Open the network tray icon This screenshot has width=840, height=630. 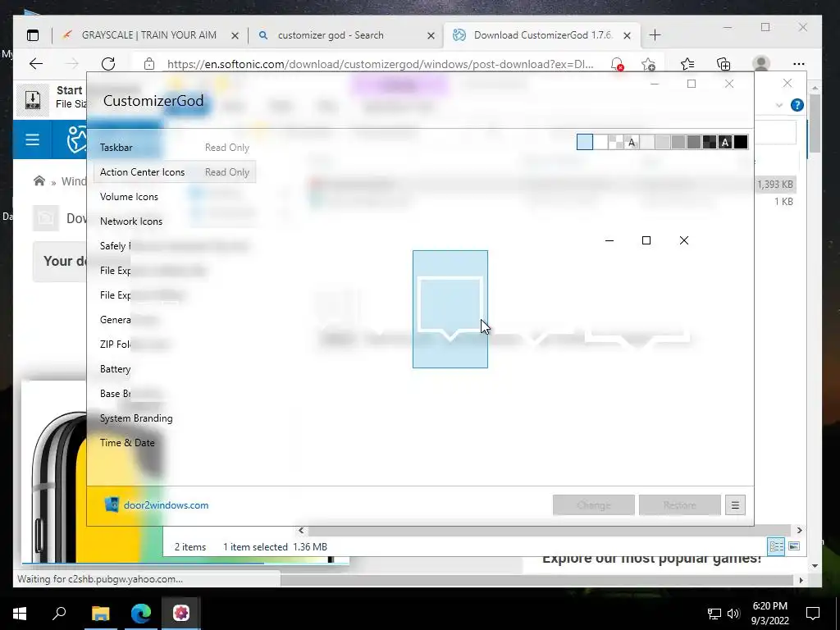click(x=714, y=614)
